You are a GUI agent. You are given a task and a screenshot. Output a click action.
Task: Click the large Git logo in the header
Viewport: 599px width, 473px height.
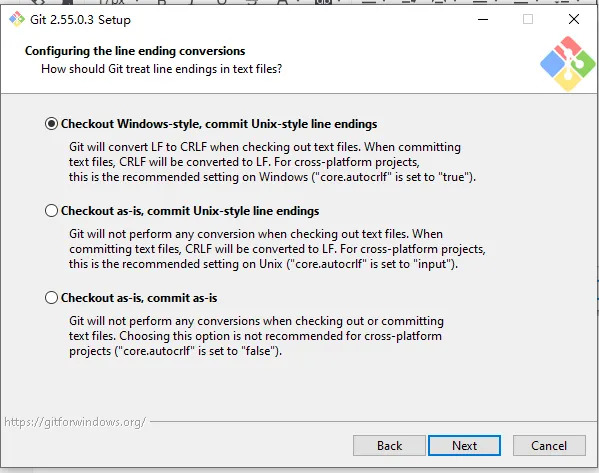point(568,64)
